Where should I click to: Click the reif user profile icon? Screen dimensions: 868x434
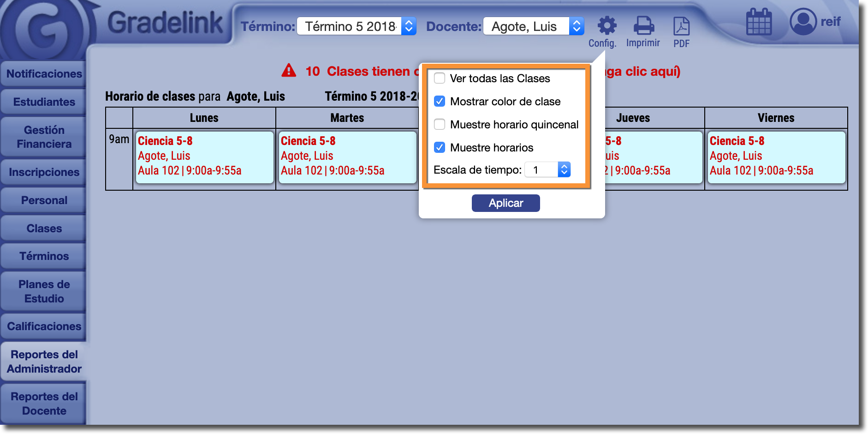click(803, 22)
